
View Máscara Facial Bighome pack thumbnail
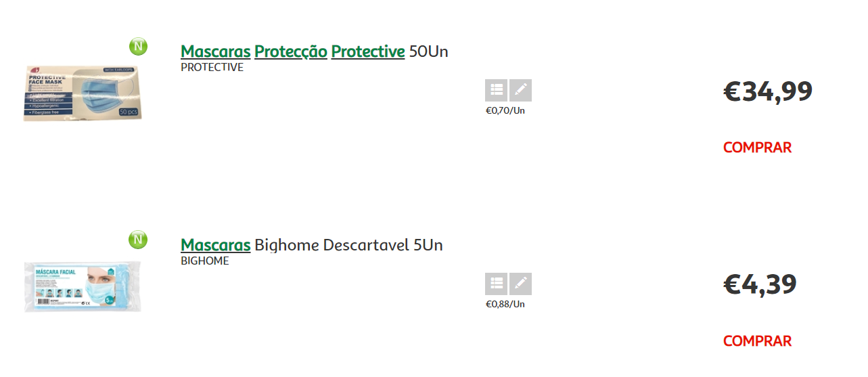(83, 286)
